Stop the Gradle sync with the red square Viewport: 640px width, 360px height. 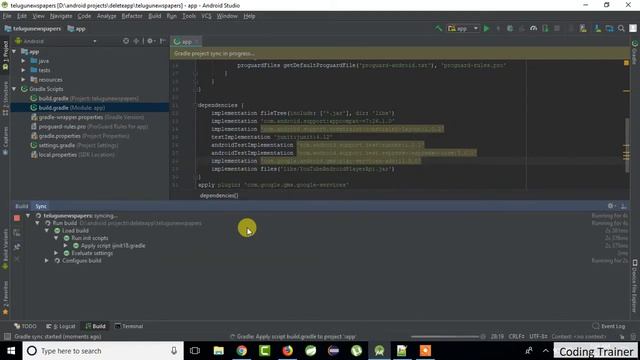click(17, 218)
